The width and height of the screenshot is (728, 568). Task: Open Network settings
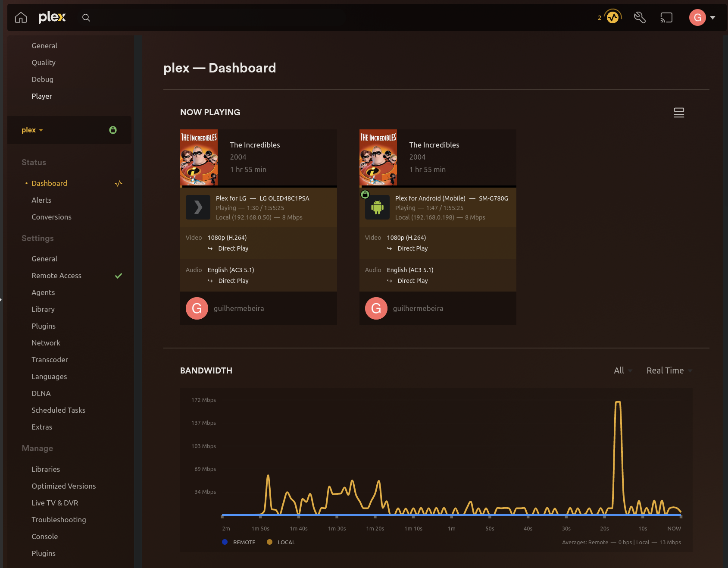(x=46, y=343)
